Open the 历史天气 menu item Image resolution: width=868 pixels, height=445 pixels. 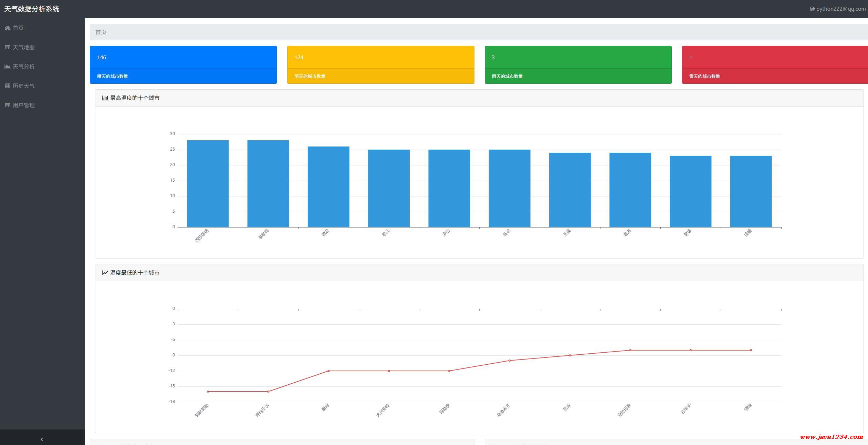click(23, 86)
